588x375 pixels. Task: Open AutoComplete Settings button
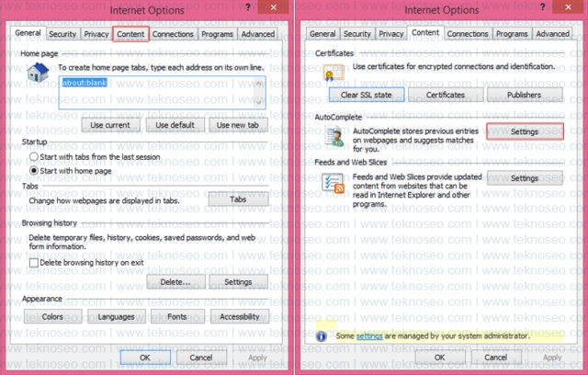pos(525,131)
